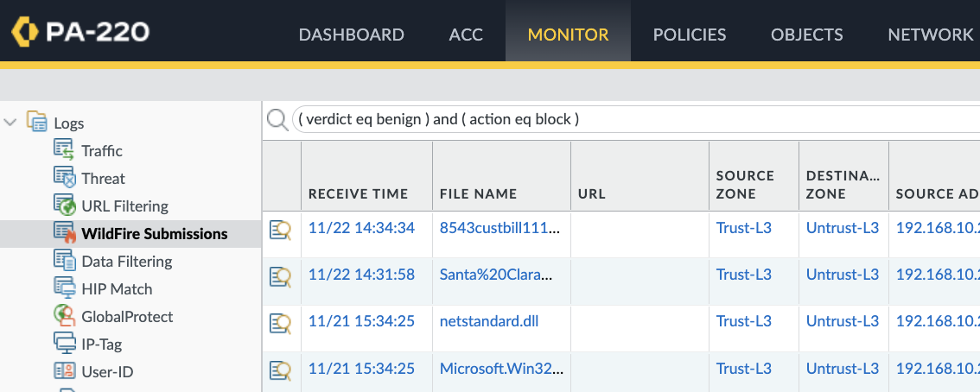
Task: Click file name Microsoft.Win32...
Action: pos(502,369)
